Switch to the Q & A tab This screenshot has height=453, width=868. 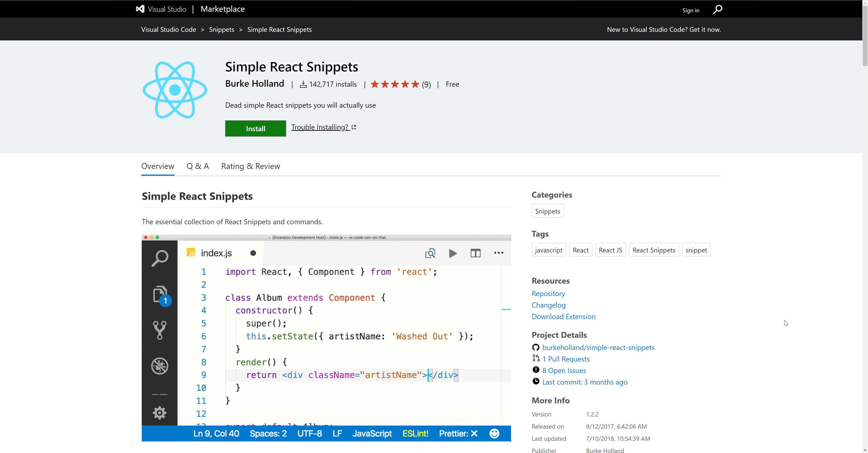(198, 166)
